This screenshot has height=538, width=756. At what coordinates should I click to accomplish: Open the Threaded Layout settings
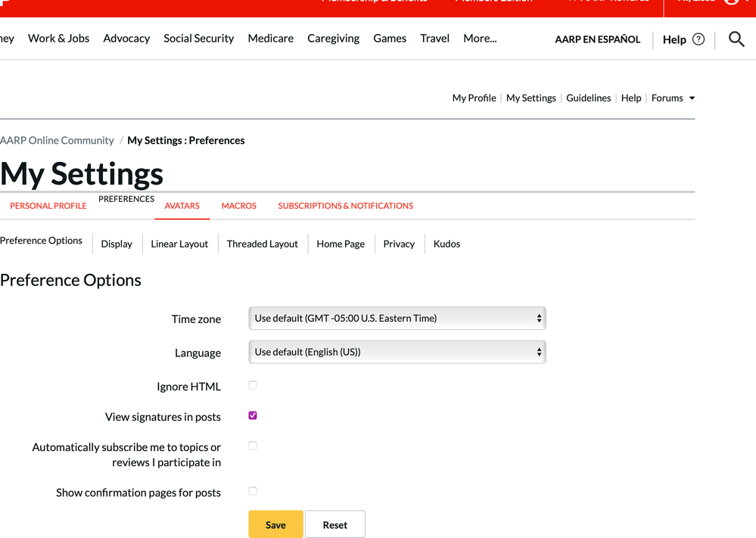[x=262, y=244]
